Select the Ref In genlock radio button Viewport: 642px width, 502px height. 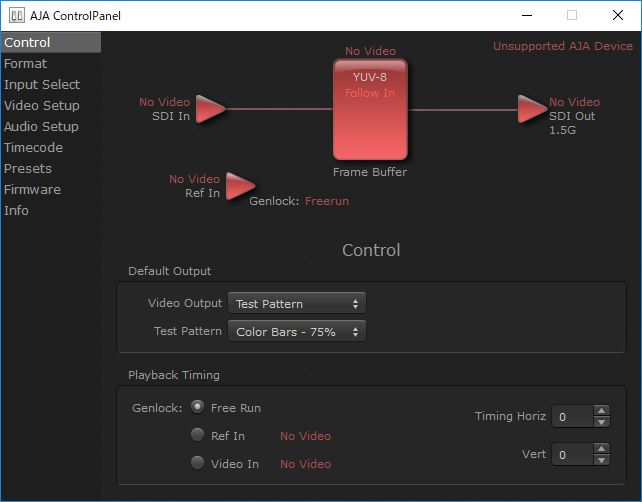coord(197,435)
